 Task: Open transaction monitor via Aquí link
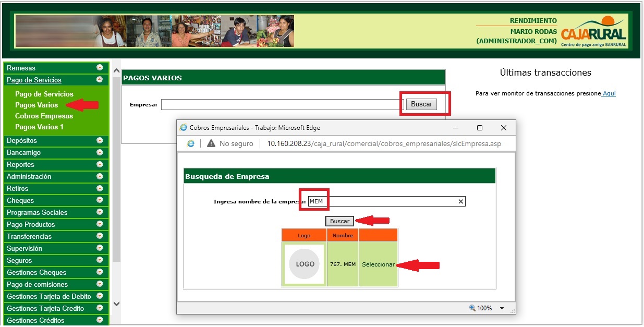[x=609, y=93]
